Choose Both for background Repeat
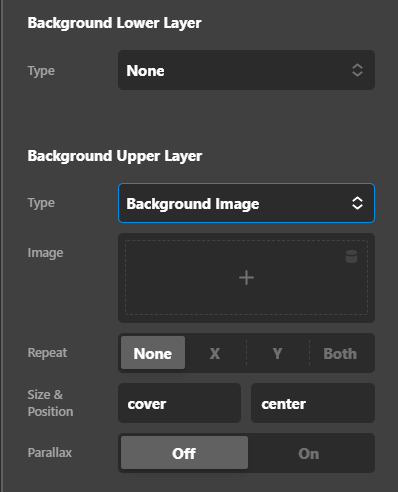The image size is (398, 492). coord(340,353)
